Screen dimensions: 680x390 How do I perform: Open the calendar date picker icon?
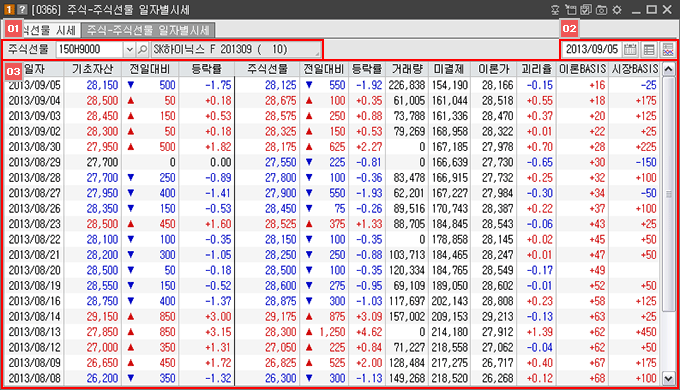(x=630, y=49)
